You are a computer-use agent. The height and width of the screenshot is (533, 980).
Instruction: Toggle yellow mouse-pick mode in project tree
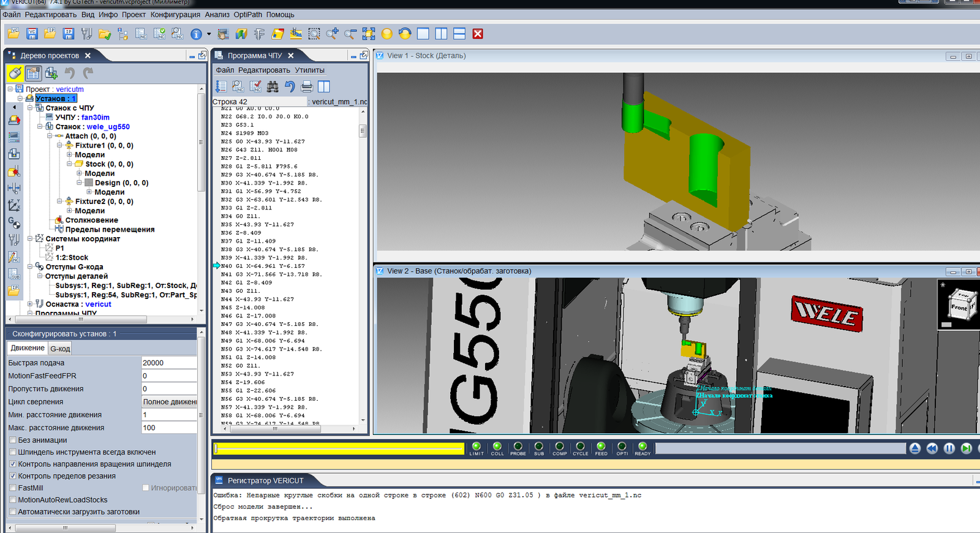tap(15, 74)
